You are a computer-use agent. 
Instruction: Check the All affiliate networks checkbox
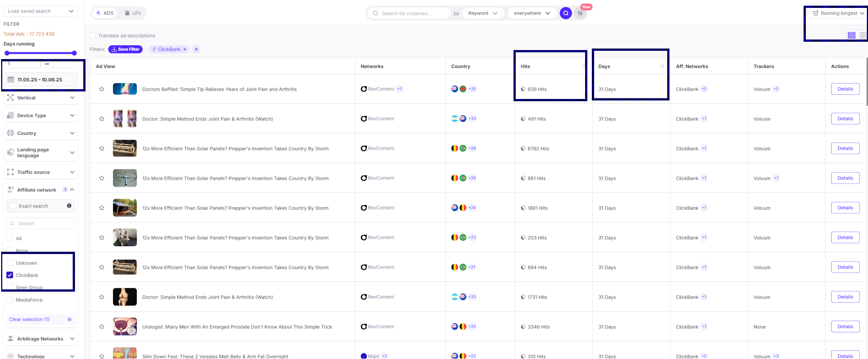(10, 238)
